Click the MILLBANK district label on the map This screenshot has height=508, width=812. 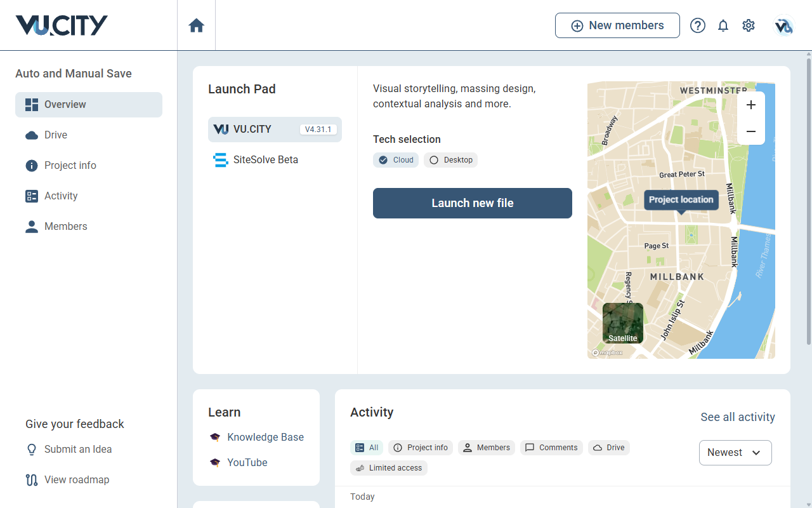click(x=678, y=277)
